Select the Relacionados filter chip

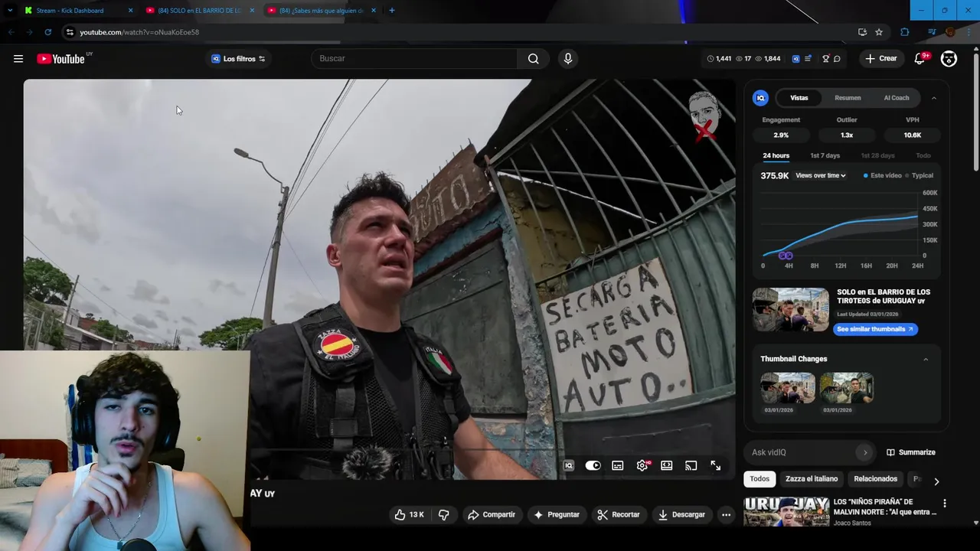click(x=875, y=479)
